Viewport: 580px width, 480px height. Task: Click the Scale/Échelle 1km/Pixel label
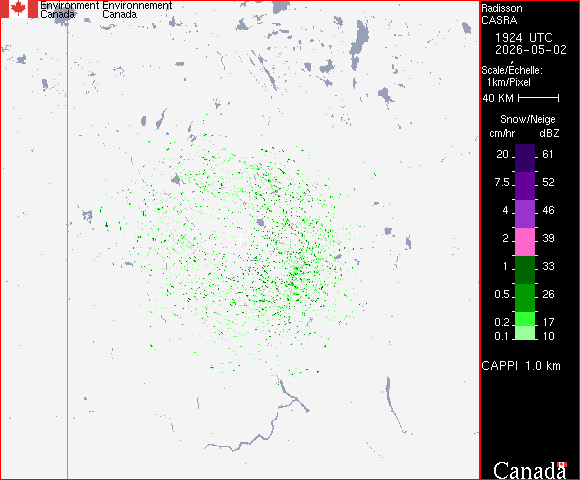click(512, 76)
